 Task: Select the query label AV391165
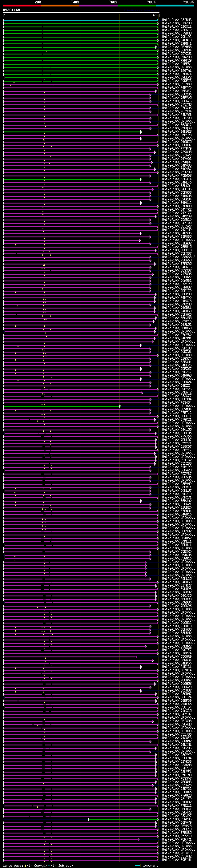coord(11,10)
